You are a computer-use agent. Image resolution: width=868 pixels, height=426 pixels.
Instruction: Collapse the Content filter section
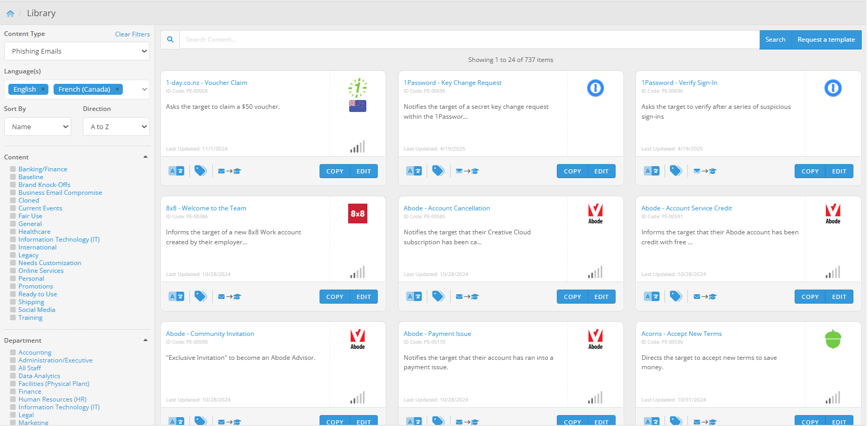[145, 157]
